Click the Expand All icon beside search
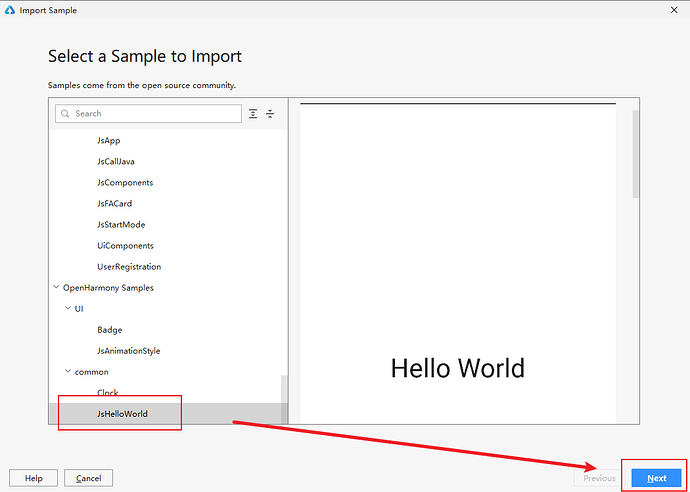Image resolution: width=690 pixels, height=492 pixels. [x=253, y=114]
